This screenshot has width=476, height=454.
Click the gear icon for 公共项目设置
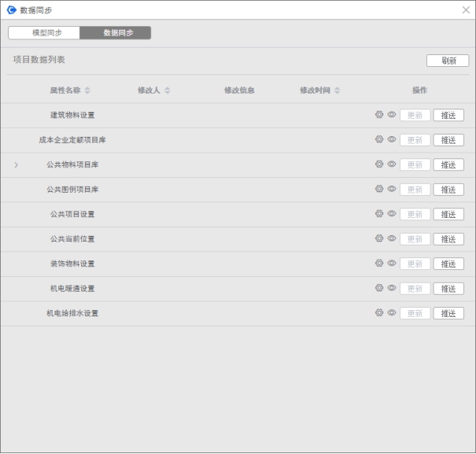[x=378, y=214]
